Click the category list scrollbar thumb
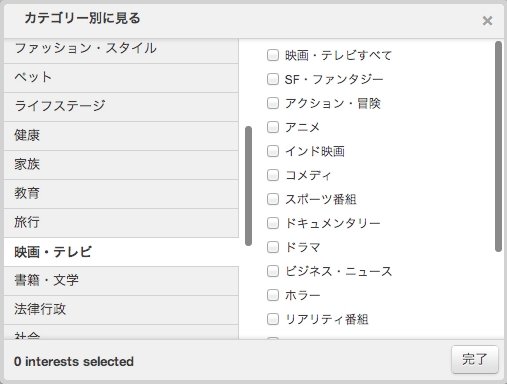Screen dimensions: 507x384 click(x=248, y=186)
